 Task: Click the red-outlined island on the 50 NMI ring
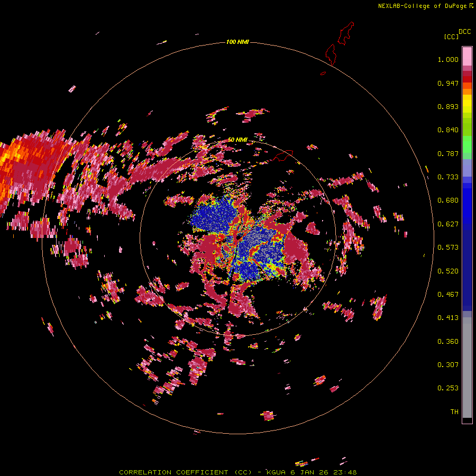point(283,155)
